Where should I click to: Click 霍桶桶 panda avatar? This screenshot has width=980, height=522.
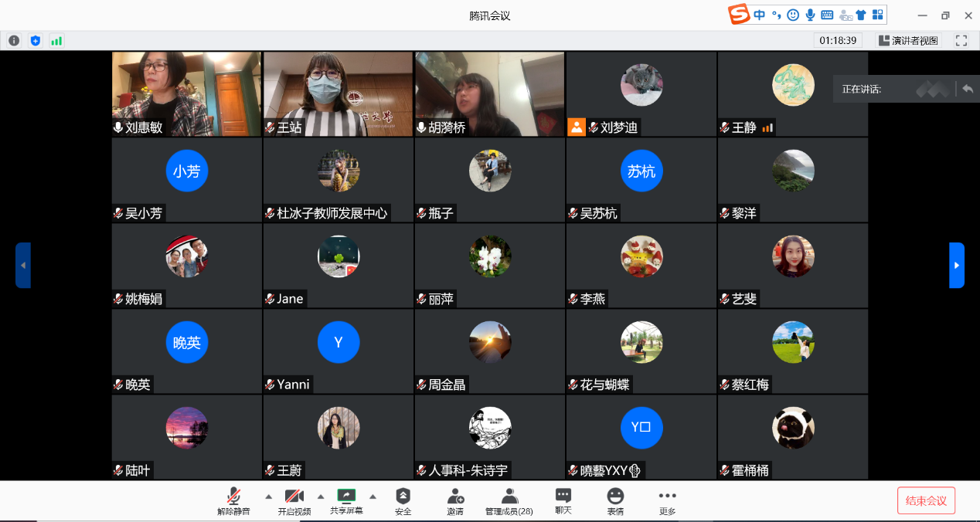click(x=793, y=428)
